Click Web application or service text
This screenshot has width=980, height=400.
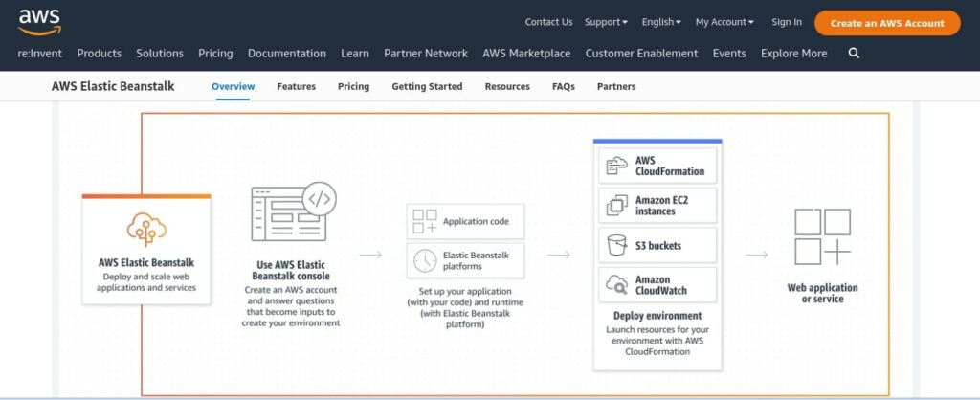pos(822,293)
